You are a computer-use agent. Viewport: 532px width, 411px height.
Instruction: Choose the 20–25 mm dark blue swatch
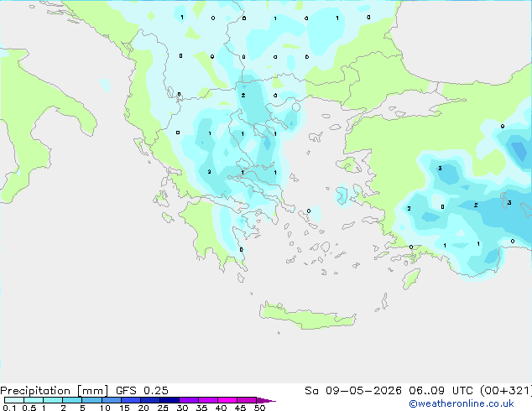click(x=149, y=400)
